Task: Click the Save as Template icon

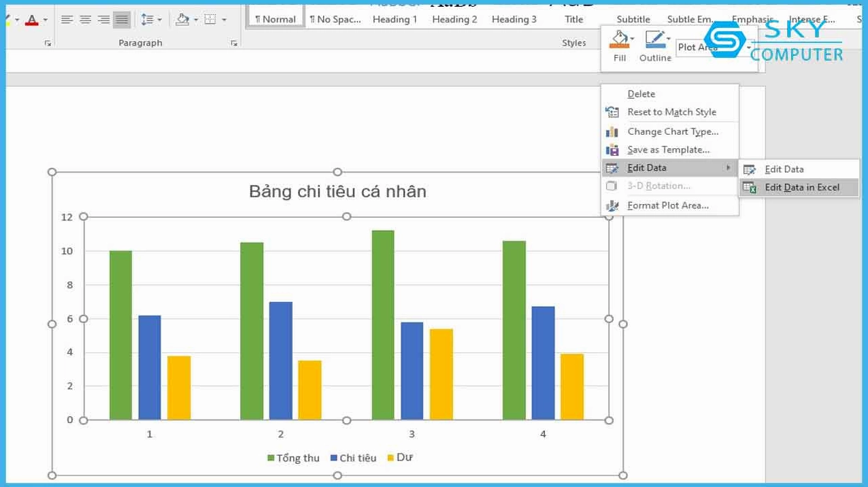Action: click(612, 150)
